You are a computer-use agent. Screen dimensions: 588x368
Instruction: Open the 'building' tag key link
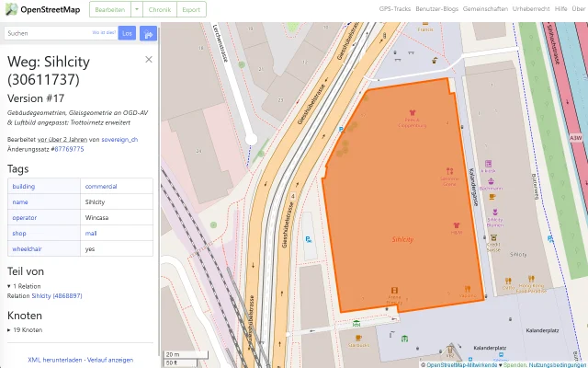pos(24,186)
